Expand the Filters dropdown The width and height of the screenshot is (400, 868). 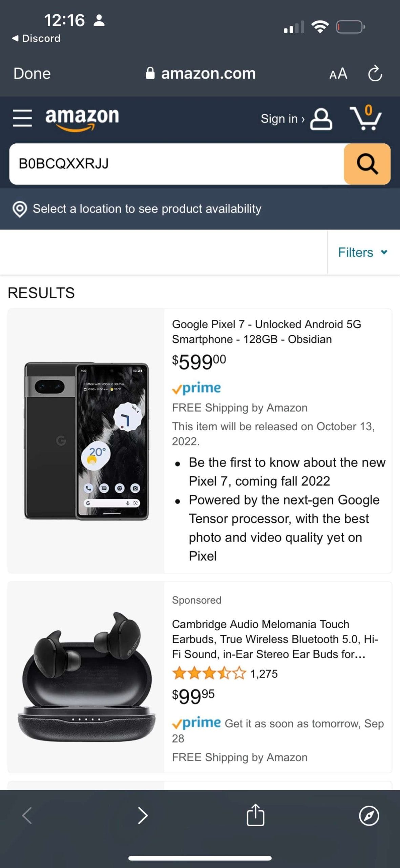(362, 252)
